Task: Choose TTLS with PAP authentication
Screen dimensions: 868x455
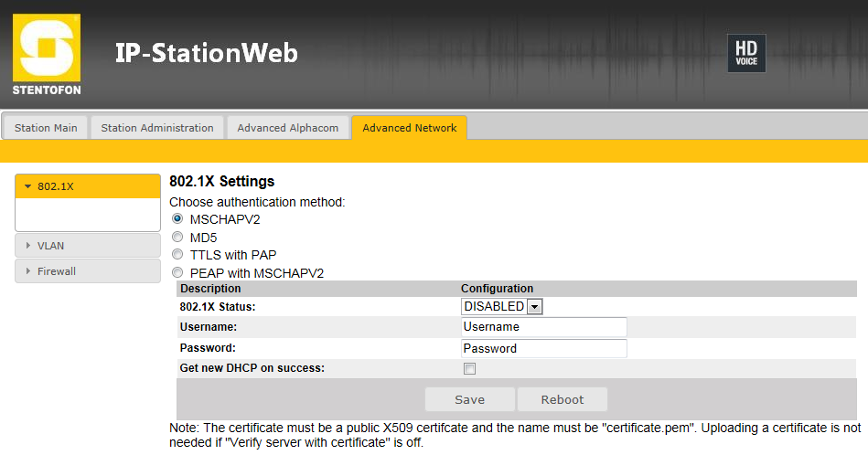Action: (178, 255)
